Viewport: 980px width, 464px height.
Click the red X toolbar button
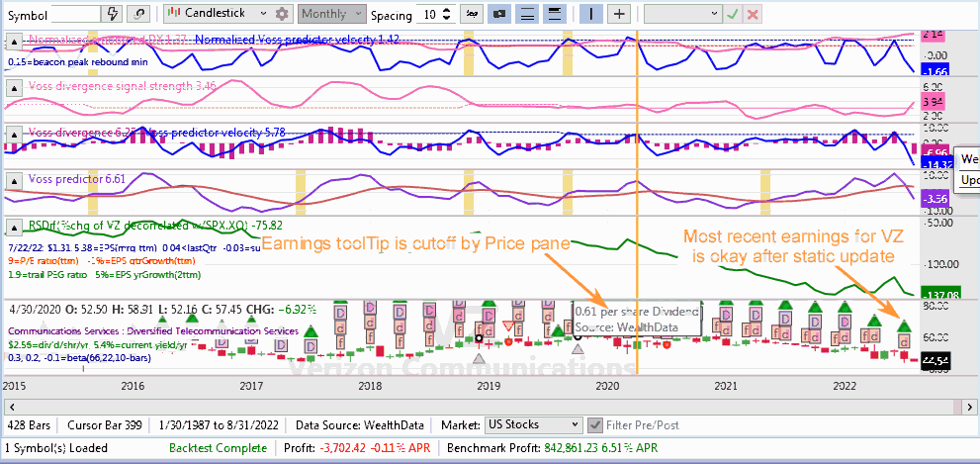click(754, 14)
